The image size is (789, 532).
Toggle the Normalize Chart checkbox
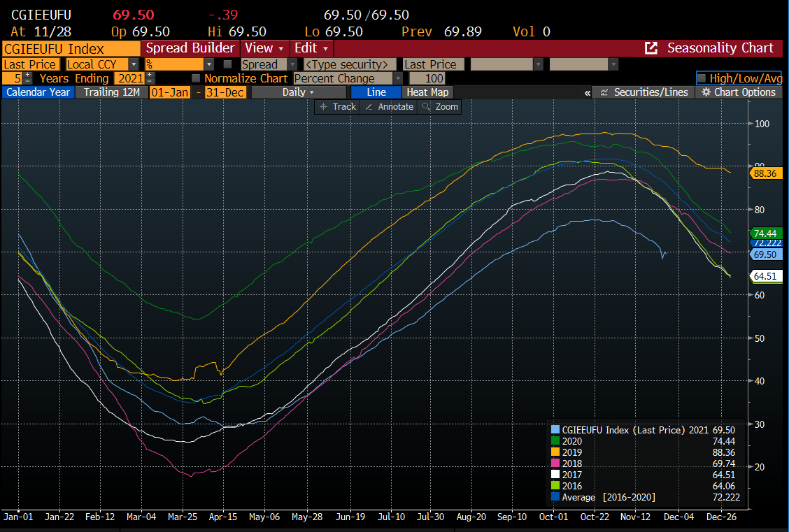[x=196, y=78]
